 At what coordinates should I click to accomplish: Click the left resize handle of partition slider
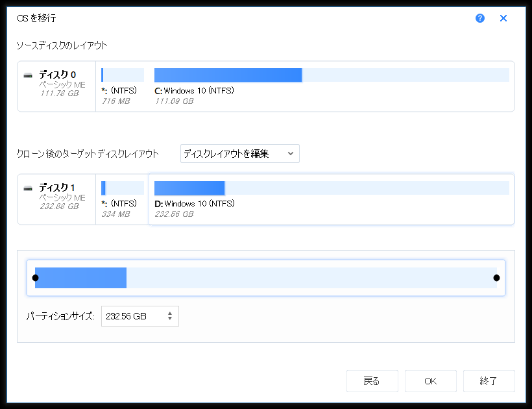click(x=35, y=278)
